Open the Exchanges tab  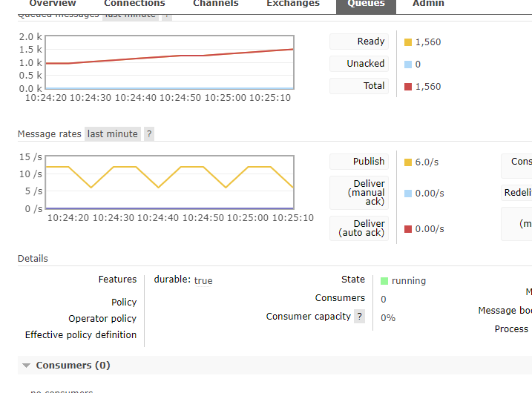pos(293,4)
